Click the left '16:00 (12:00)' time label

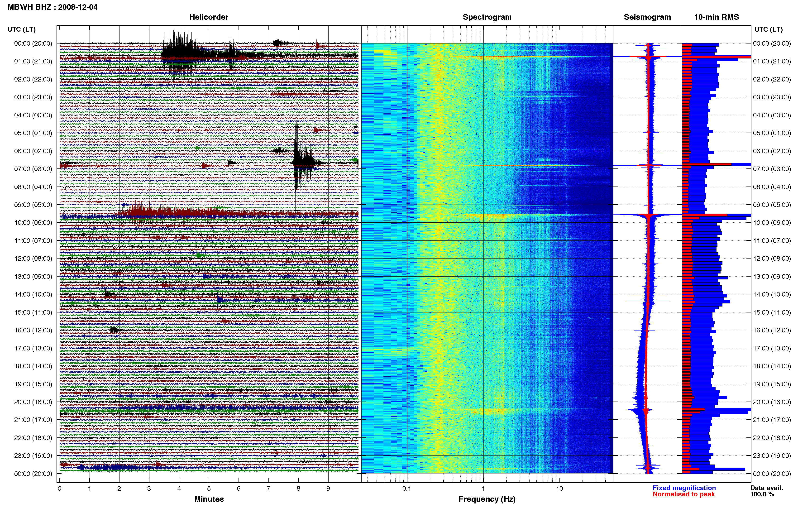[33, 330]
